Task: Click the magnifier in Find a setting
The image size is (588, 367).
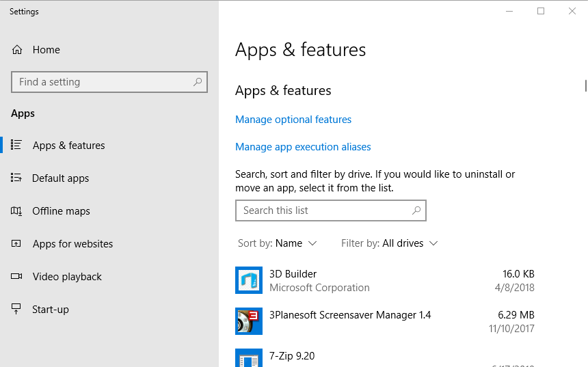Action: tap(197, 82)
